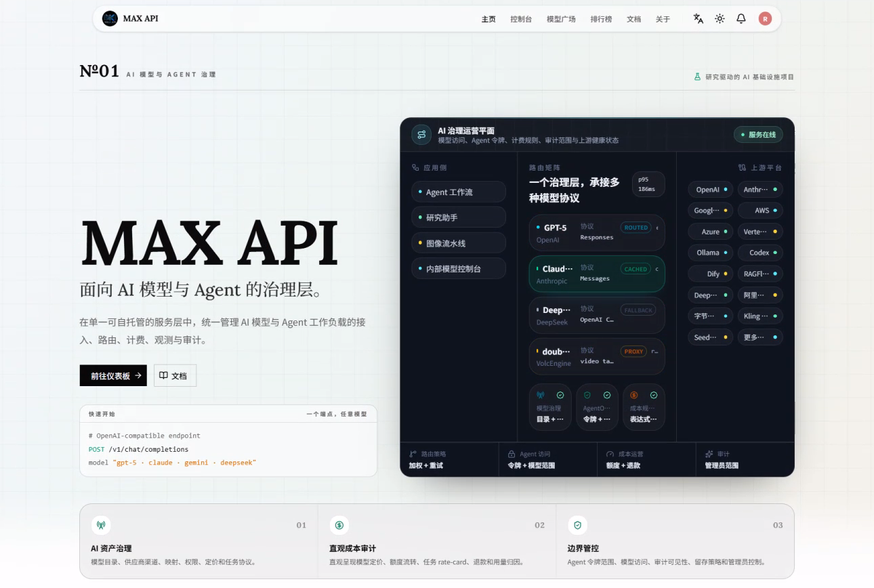The height and width of the screenshot is (588, 874).
Task: Click the 一个端点，任意模型 caption
Action: (x=337, y=414)
